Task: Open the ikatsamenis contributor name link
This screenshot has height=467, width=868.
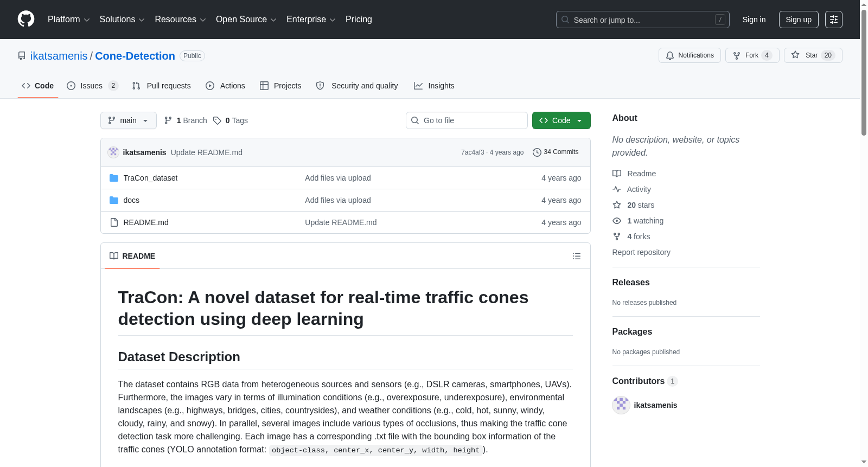Action: click(655, 405)
